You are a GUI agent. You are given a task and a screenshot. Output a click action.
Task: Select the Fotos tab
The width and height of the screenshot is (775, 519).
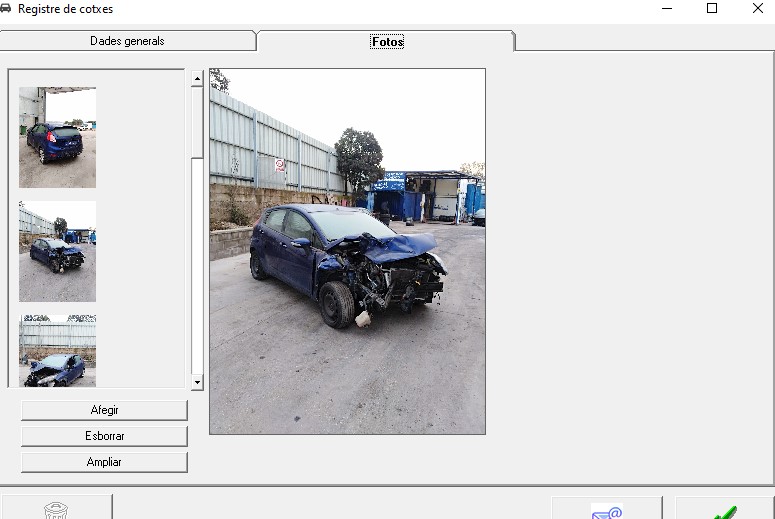[x=386, y=41]
